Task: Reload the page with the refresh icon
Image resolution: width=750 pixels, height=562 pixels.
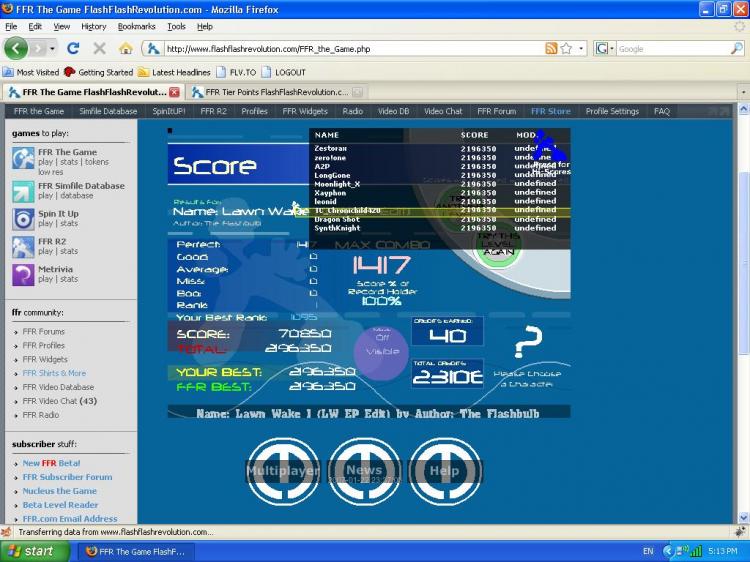Action: (73, 48)
